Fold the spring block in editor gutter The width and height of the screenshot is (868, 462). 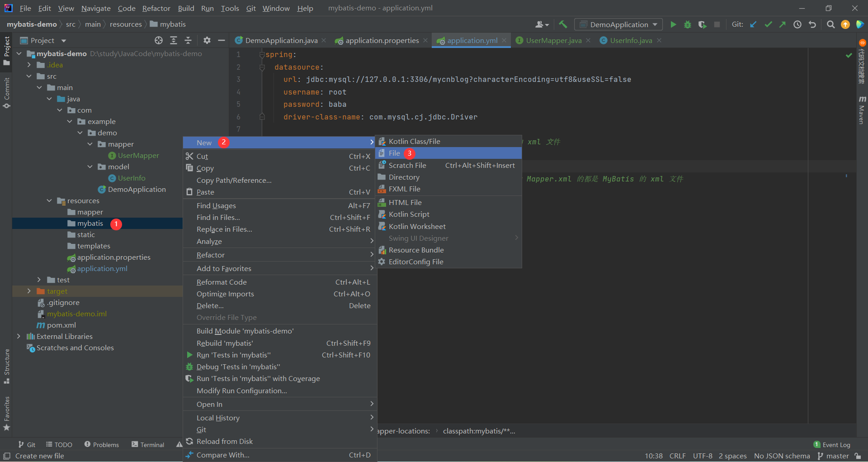click(262, 54)
